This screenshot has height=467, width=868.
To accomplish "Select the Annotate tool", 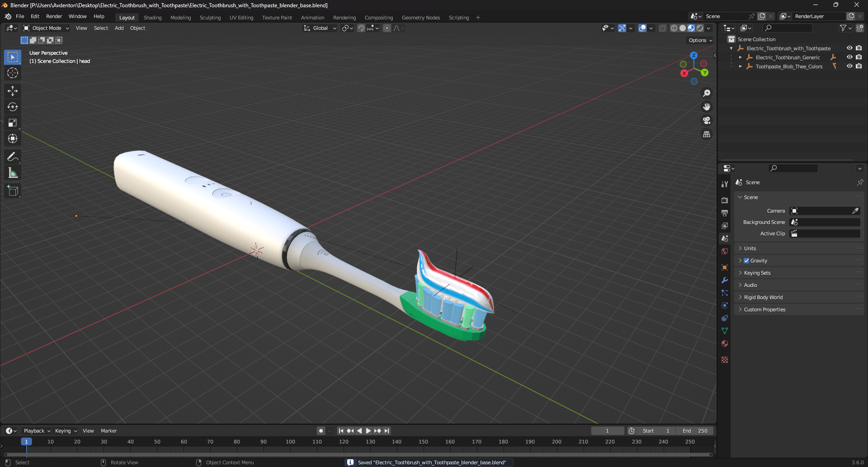I will pyautogui.click(x=13, y=157).
